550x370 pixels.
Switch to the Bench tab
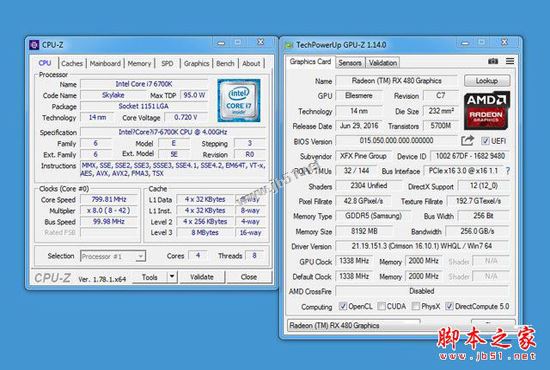click(225, 63)
